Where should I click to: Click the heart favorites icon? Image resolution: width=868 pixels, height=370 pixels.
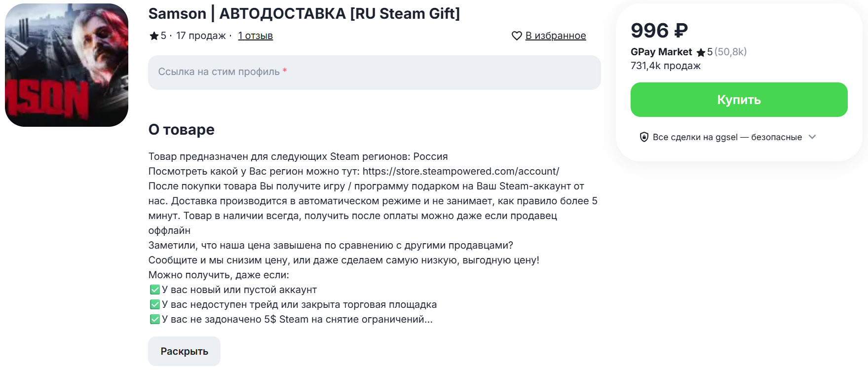[517, 36]
